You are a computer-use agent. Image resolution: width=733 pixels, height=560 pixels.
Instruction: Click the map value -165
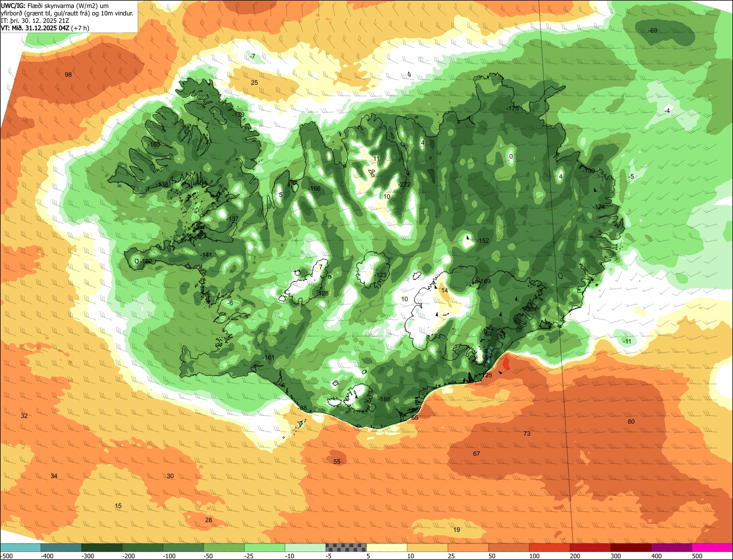coord(155,145)
